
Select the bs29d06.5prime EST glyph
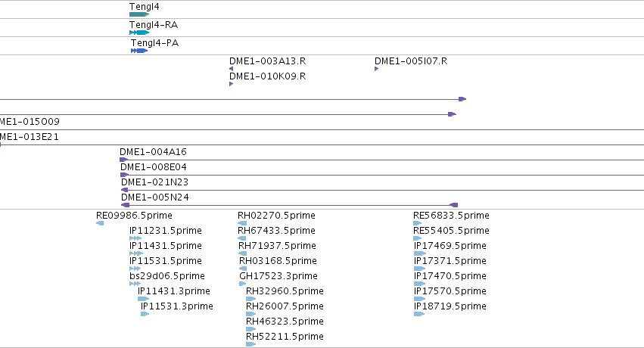[x=135, y=284]
